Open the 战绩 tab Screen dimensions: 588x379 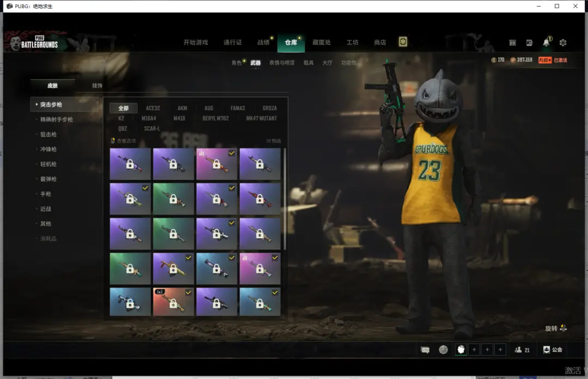pyautogui.click(x=264, y=42)
